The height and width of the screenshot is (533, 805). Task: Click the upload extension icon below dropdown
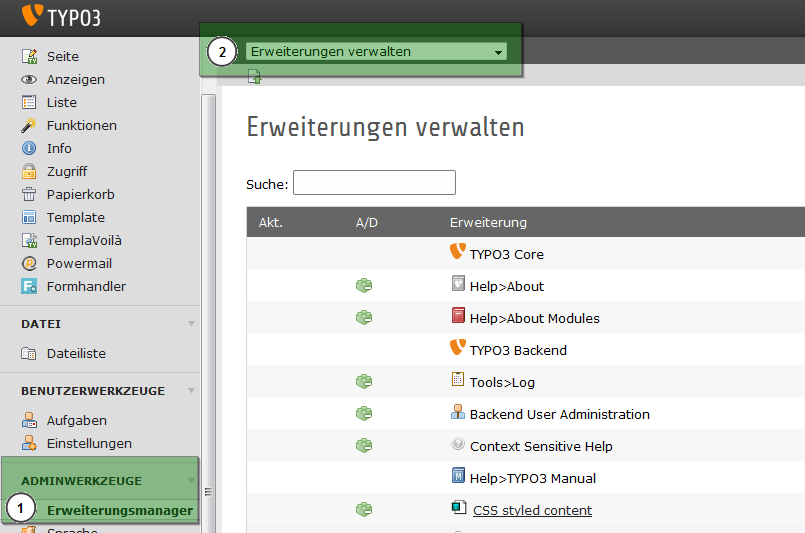255,77
